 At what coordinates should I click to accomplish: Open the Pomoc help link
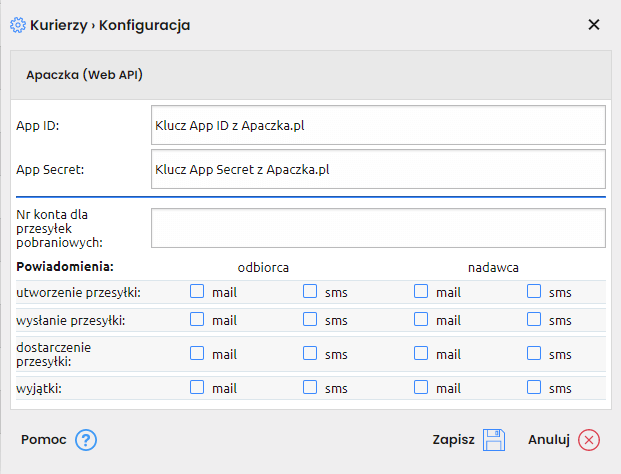pyautogui.click(x=43, y=440)
